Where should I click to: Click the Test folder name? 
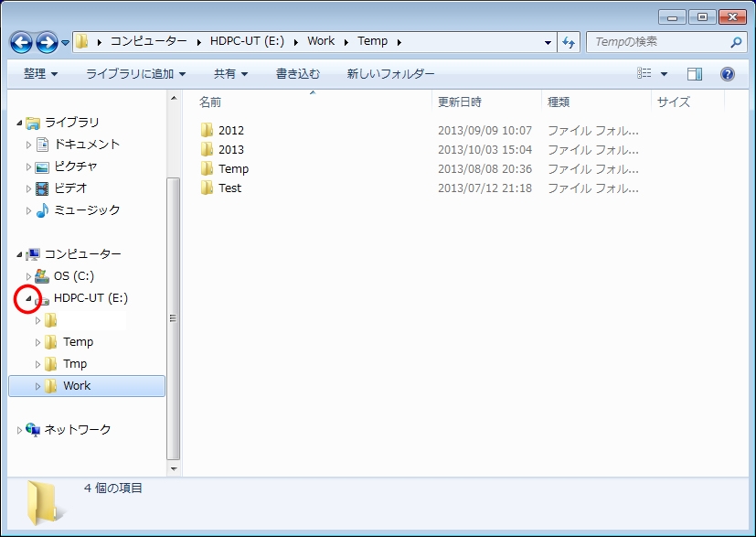(229, 188)
